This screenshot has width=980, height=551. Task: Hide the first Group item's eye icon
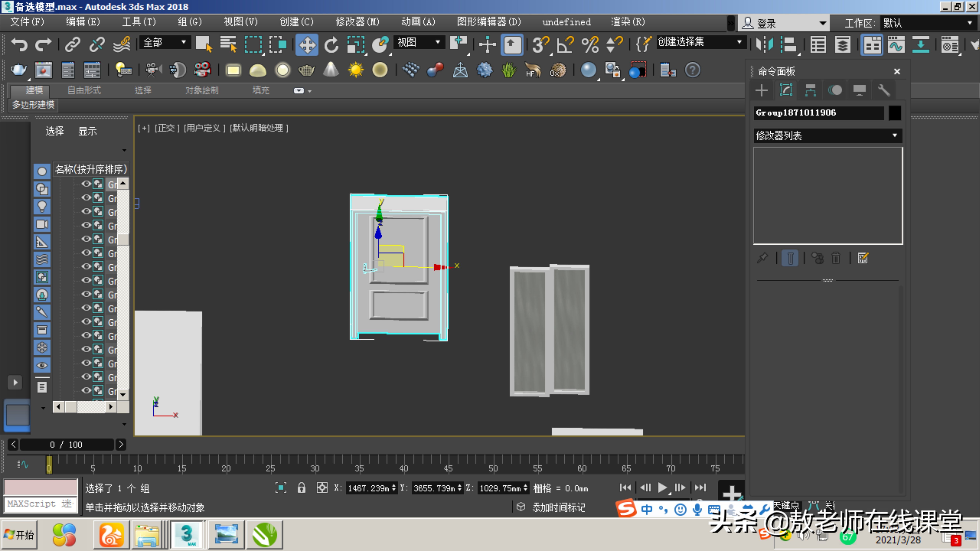click(x=86, y=184)
